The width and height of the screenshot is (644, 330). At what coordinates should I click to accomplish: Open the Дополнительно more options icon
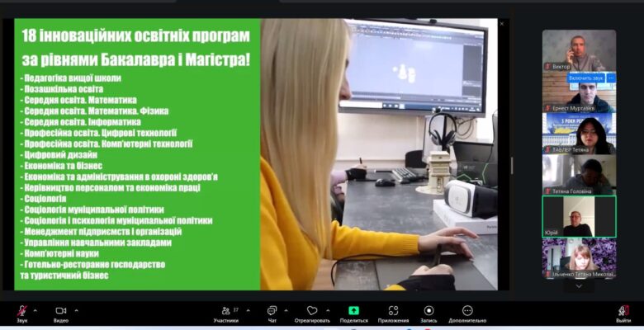click(468, 311)
